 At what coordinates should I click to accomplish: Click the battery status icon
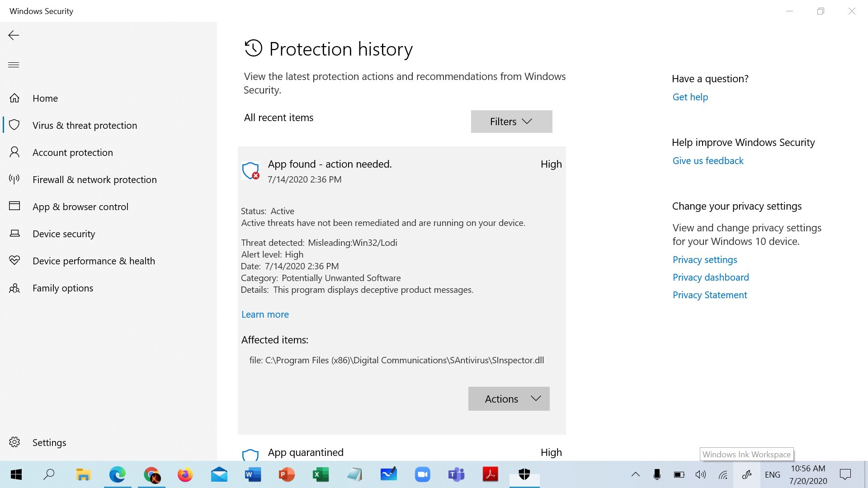679,474
